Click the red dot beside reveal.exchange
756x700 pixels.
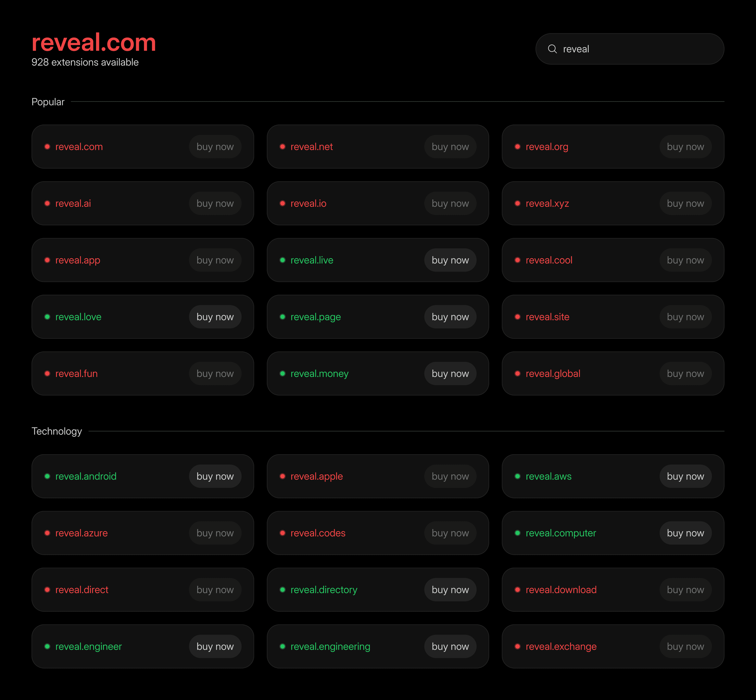[x=518, y=647]
